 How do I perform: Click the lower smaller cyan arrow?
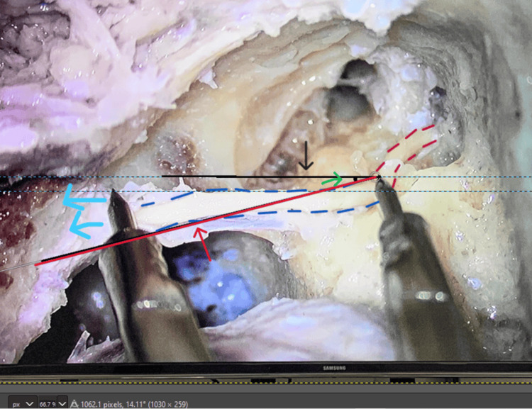coord(88,226)
